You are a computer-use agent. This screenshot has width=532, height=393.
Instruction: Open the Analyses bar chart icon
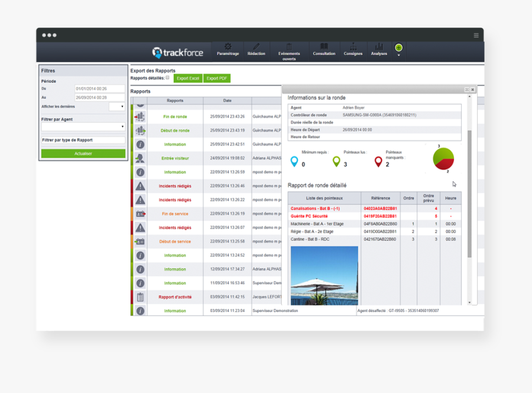[379, 47]
